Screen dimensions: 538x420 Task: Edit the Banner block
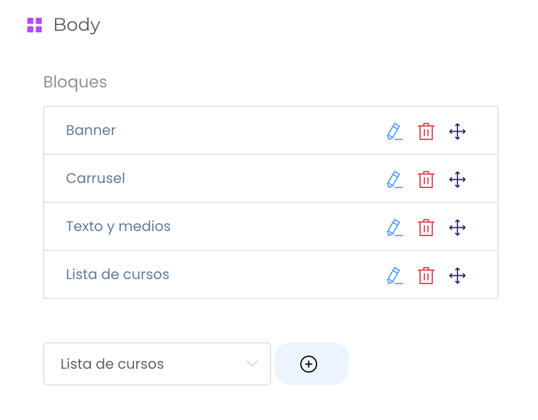coord(395,131)
